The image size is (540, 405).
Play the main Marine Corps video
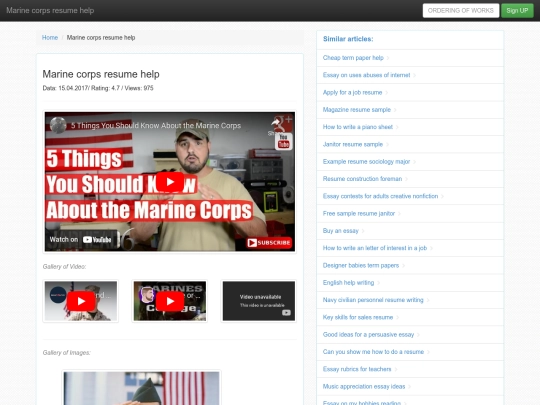[170, 182]
